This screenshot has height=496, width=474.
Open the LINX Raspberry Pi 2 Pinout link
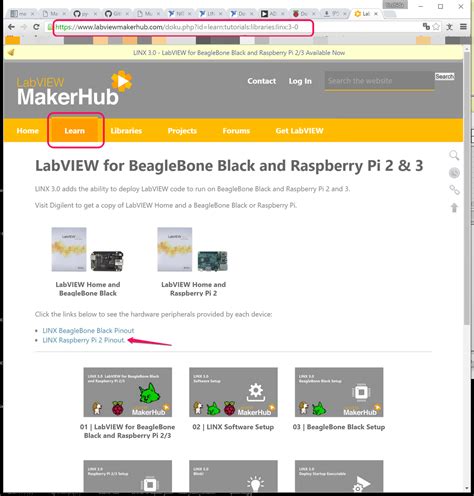pos(84,340)
